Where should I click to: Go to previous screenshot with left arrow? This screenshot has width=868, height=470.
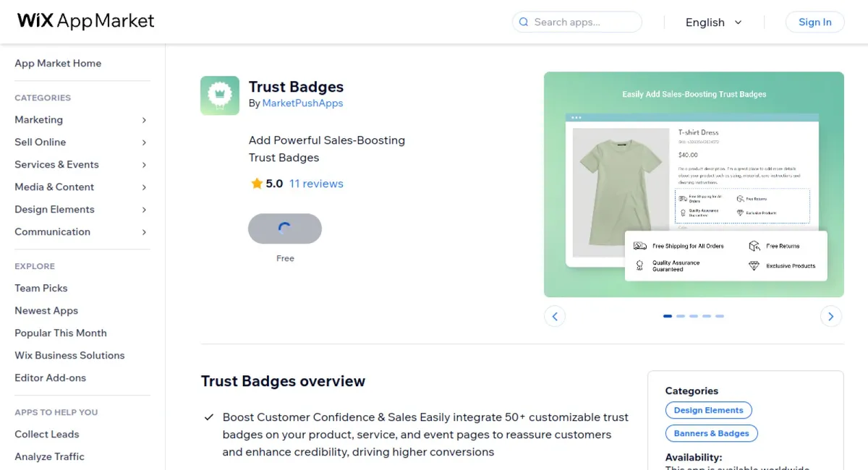[555, 316]
